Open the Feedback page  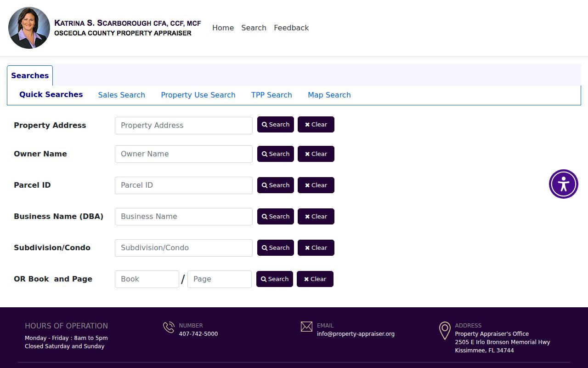291,28
